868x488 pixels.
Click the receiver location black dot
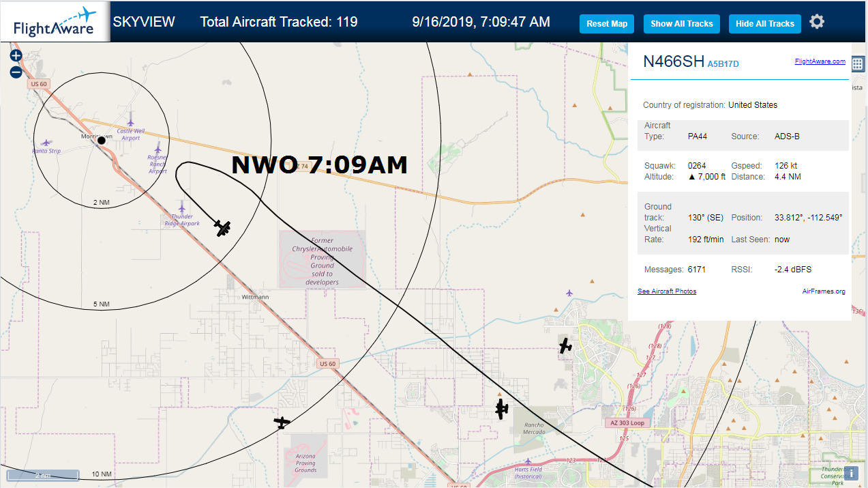click(101, 140)
